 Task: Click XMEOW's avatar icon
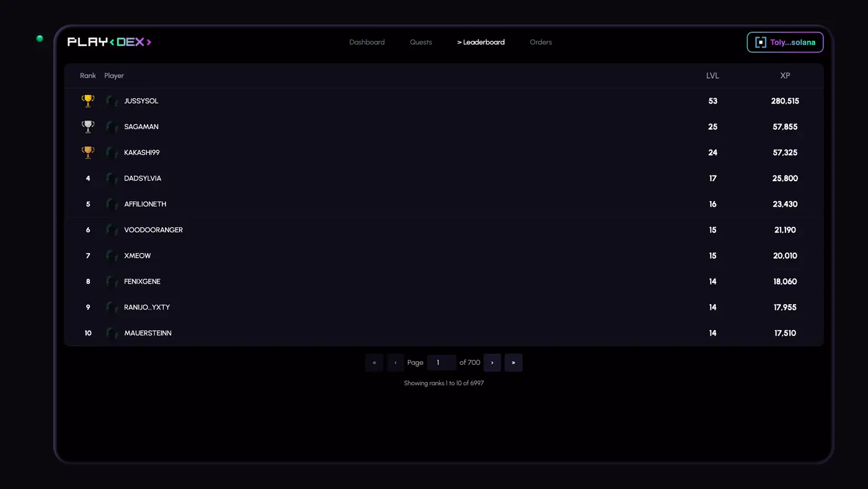coord(112,256)
